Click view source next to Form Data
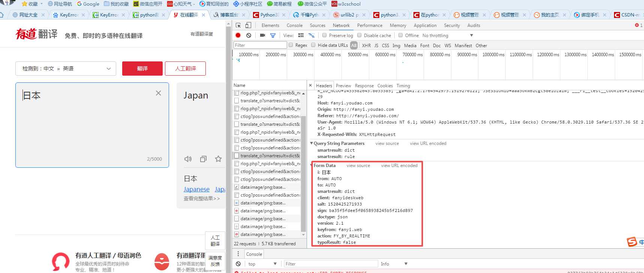Screen dimensions: 644x273 tap(358, 166)
